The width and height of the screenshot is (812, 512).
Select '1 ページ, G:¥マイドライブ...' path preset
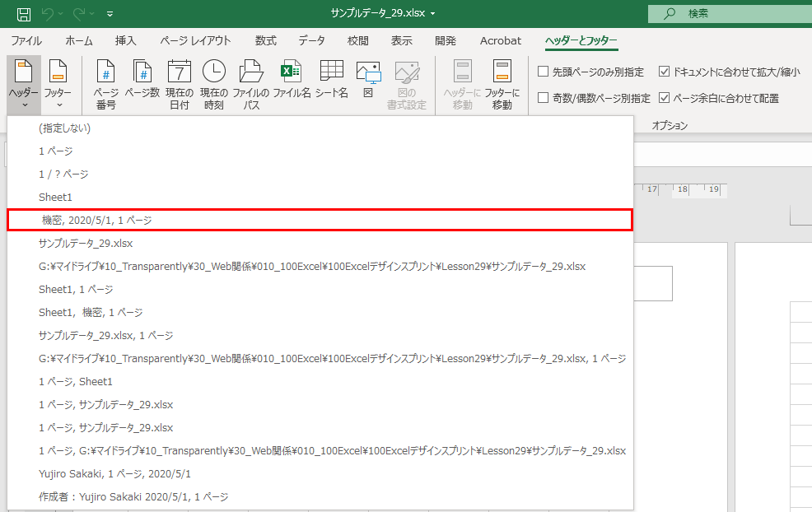tap(320, 450)
